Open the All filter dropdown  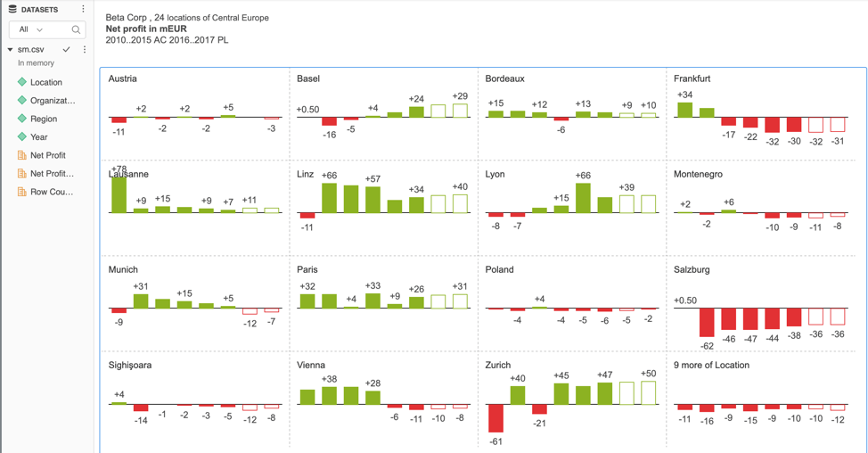coord(30,29)
